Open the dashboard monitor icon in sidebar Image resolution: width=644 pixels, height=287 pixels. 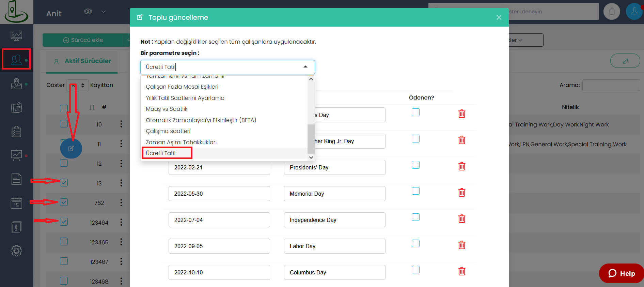16,35
